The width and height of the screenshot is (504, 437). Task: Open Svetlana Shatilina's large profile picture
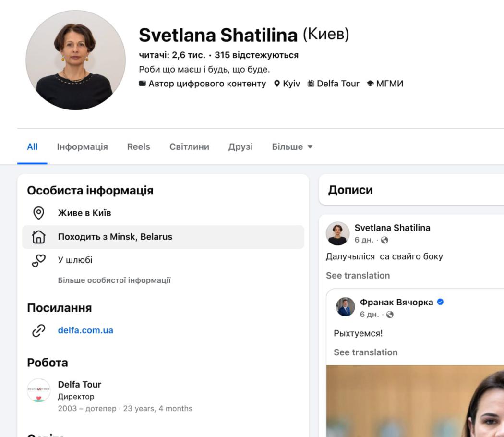[75, 60]
